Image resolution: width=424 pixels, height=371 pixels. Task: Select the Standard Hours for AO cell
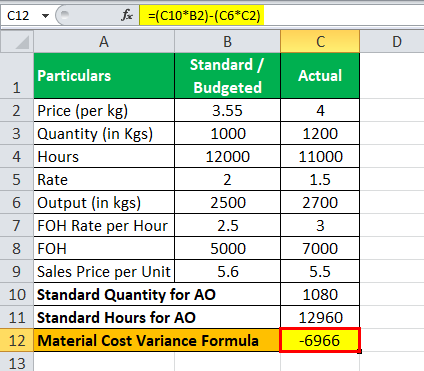click(157, 317)
